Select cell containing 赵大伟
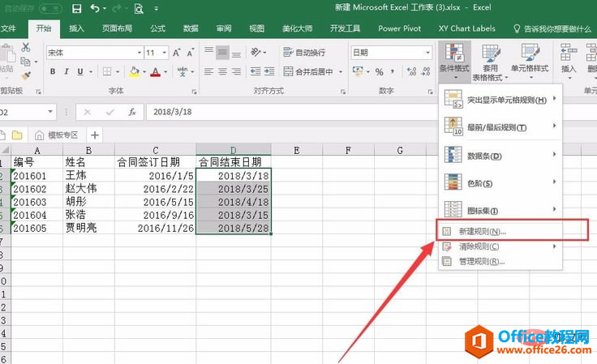597x364 pixels. point(88,188)
